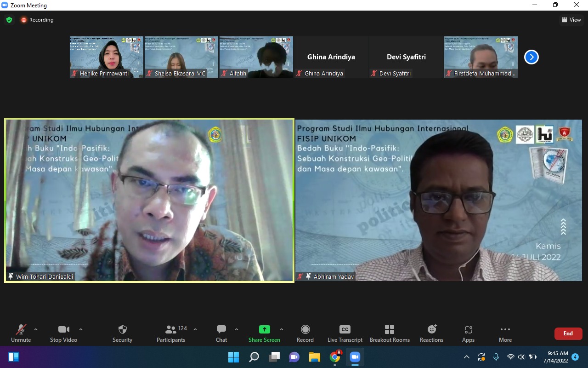
Task: Open Teams Chat on taskbar
Action: tap(294, 357)
